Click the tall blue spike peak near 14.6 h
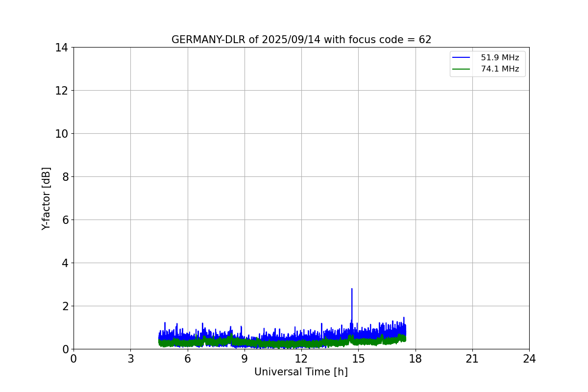Viewport: 588px width, 392px height. (x=352, y=289)
